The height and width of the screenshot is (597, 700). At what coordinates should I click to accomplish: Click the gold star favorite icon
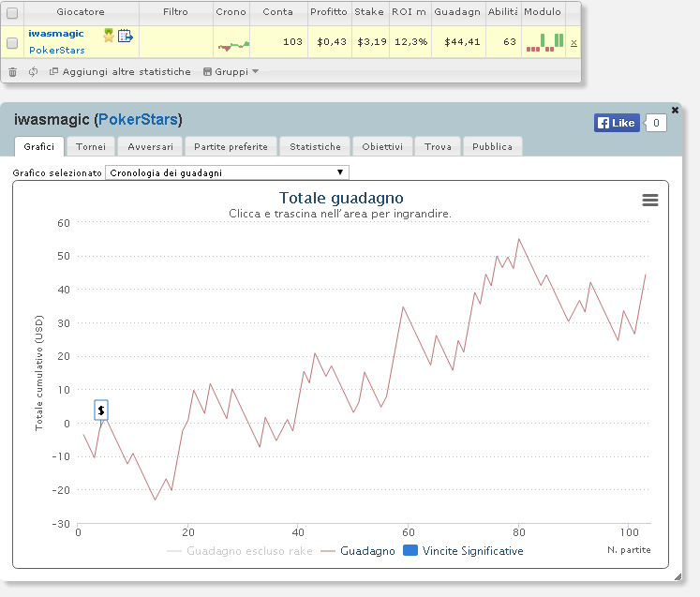(x=109, y=36)
